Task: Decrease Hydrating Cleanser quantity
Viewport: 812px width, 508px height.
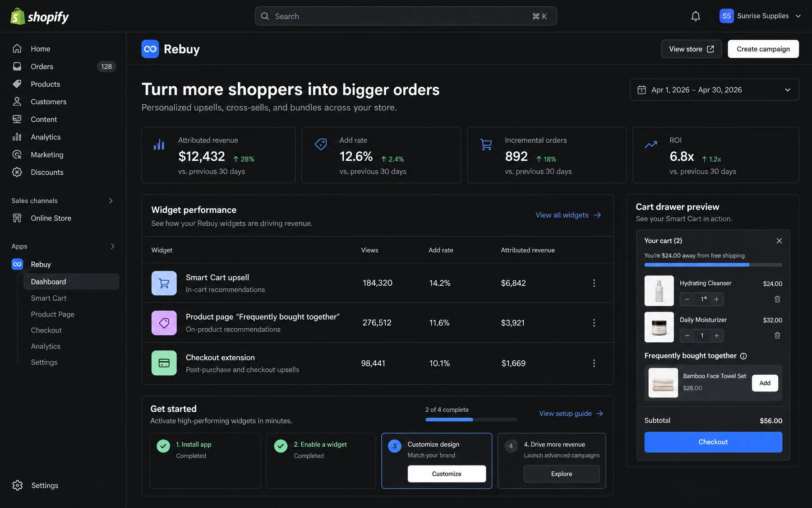Action: [x=687, y=299]
